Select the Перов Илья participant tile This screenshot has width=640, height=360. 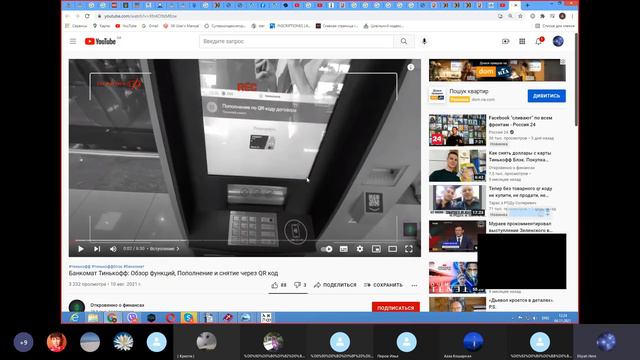[407, 343]
